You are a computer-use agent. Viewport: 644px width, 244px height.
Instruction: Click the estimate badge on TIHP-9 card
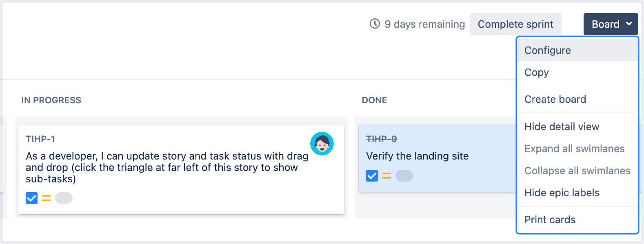404,176
